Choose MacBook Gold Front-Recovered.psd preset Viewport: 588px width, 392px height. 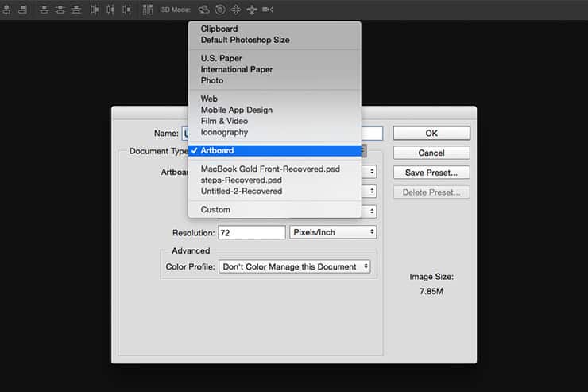(x=274, y=169)
